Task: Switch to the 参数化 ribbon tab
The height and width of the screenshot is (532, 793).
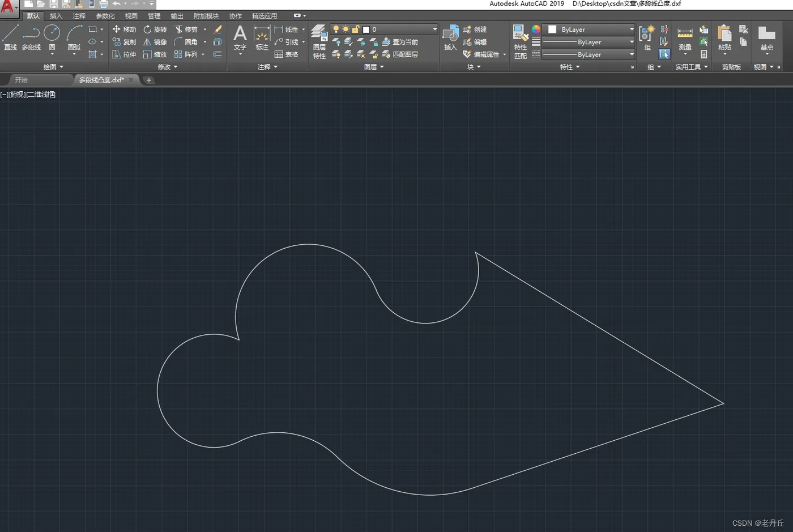Action: pyautogui.click(x=105, y=16)
